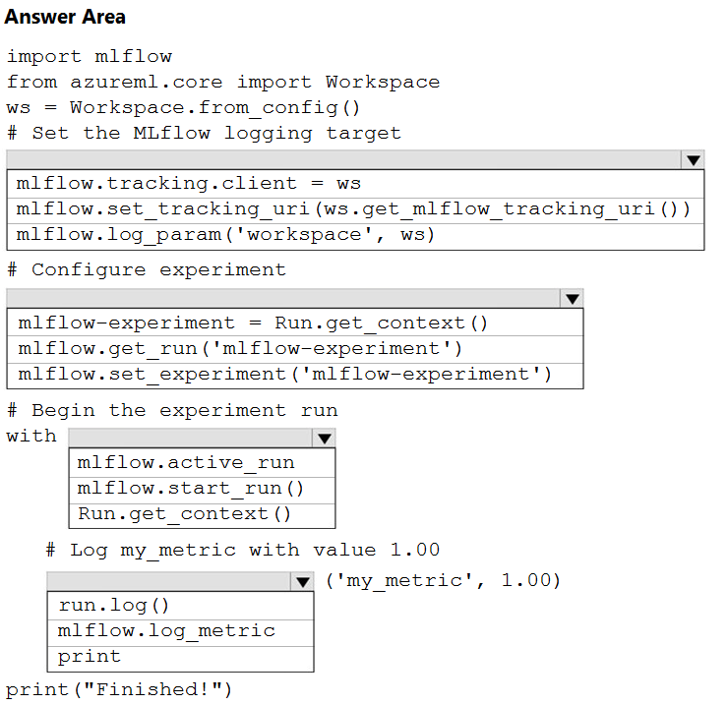Open the MLflow logging target dropdown arrow
The width and height of the screenshot is (728, 705).
pyautogui.click(x=693, y=160)
